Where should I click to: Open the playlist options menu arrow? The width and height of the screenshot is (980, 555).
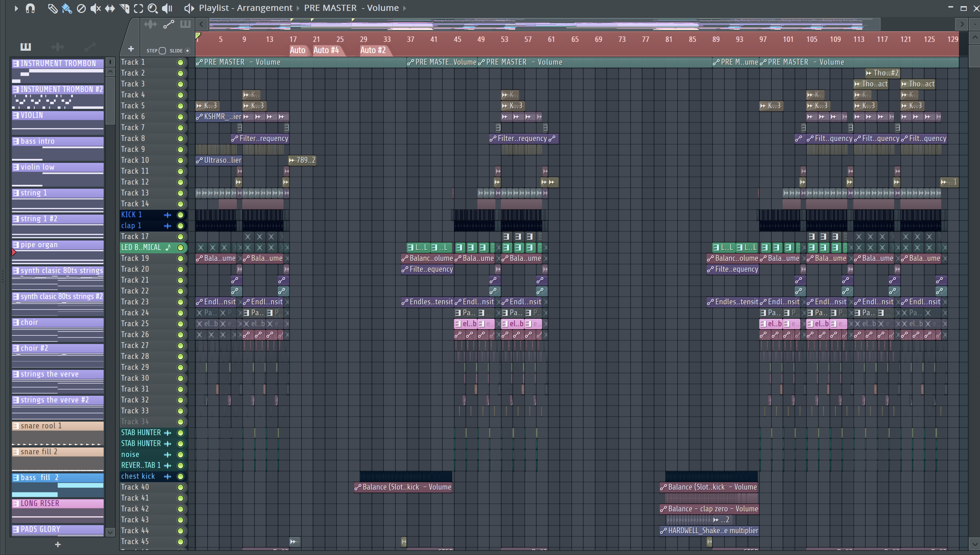click(16, 8)
